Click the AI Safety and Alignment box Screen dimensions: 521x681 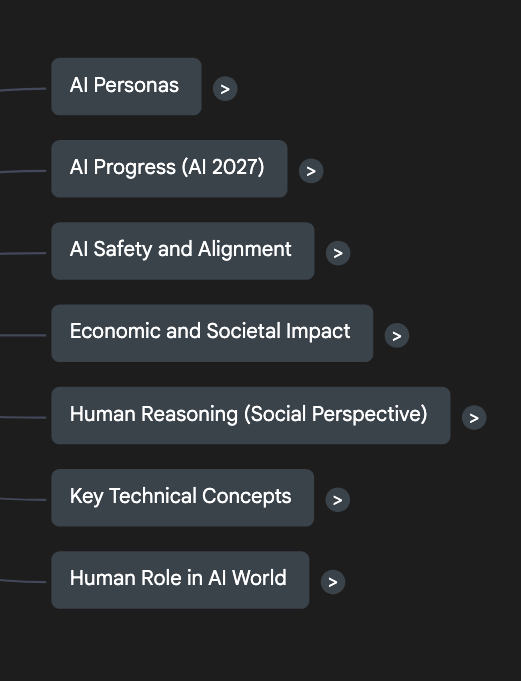point(183,251)
